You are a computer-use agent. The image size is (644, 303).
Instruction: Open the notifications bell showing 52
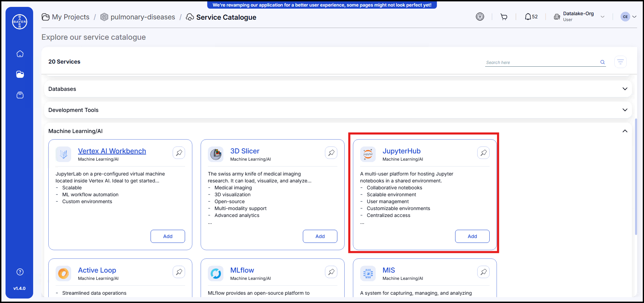[x=531, y=17]
